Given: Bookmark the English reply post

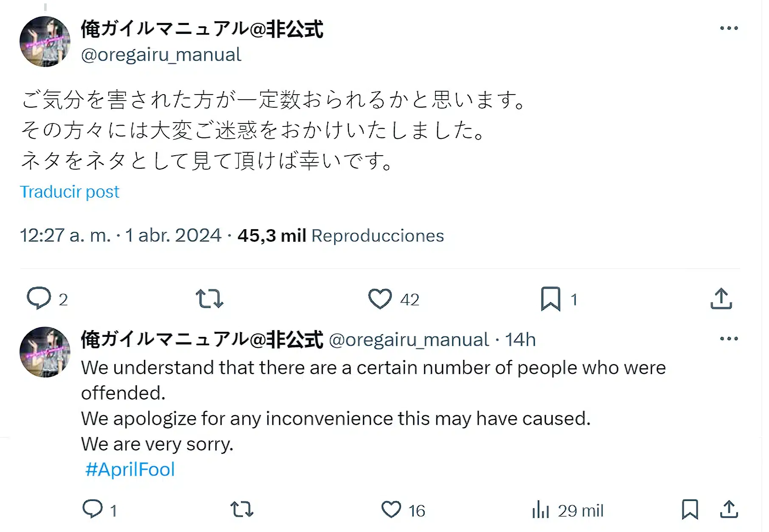Looking at the screenshot, I should (x=690, y=509).
